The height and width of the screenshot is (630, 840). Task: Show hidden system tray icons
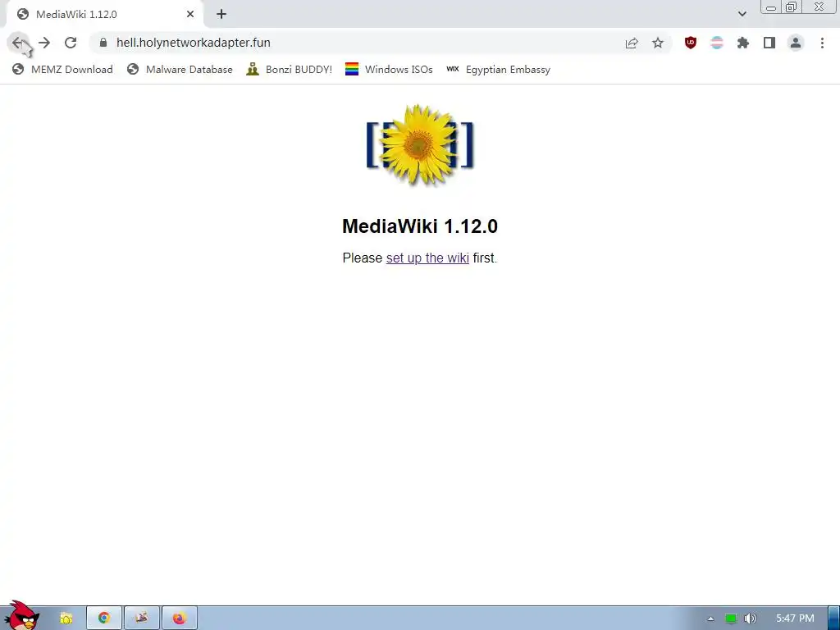[710, 619]
